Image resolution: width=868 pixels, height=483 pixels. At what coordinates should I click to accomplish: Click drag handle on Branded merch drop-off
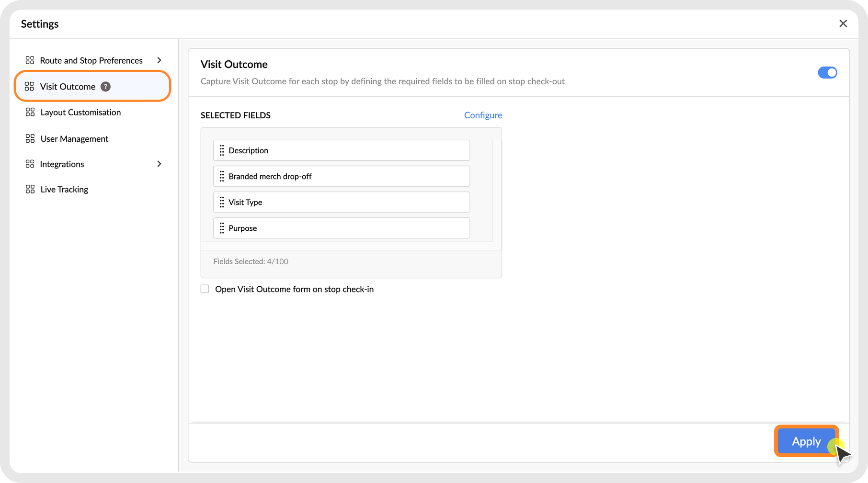222,176
